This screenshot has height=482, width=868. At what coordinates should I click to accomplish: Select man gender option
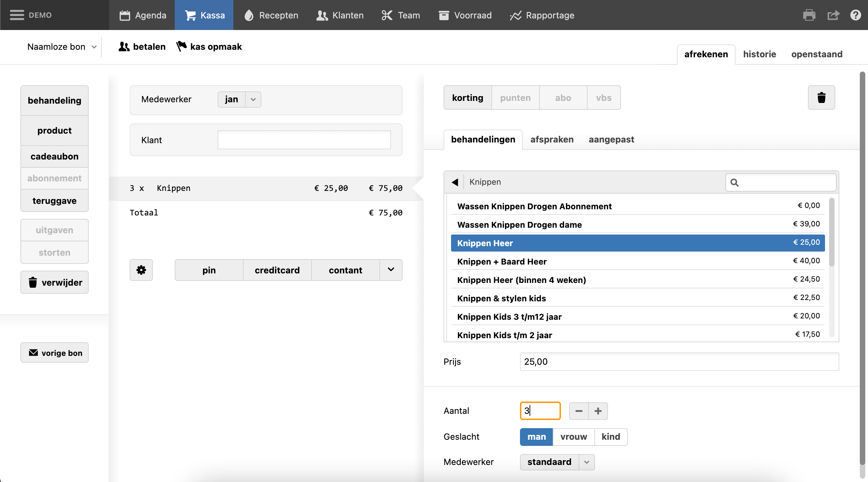point(536,437)
